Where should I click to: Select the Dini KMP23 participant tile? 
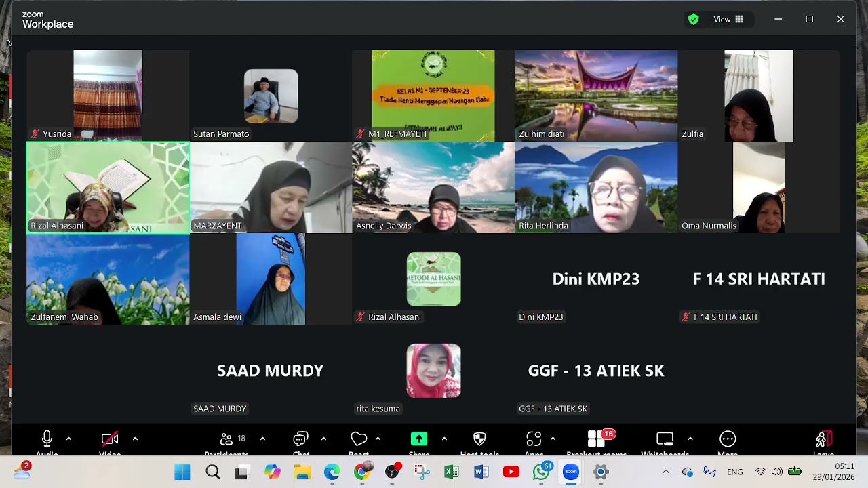(x=596, y=279)
